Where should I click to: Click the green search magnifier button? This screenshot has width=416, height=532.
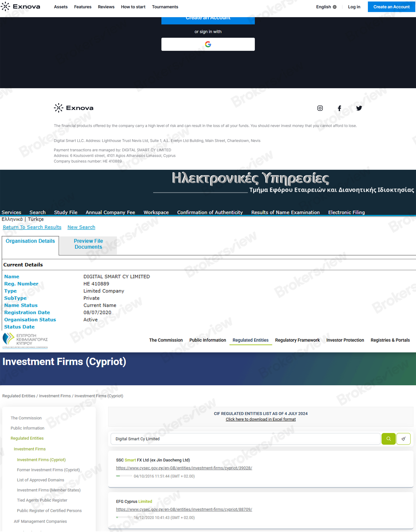coord(388,439)
